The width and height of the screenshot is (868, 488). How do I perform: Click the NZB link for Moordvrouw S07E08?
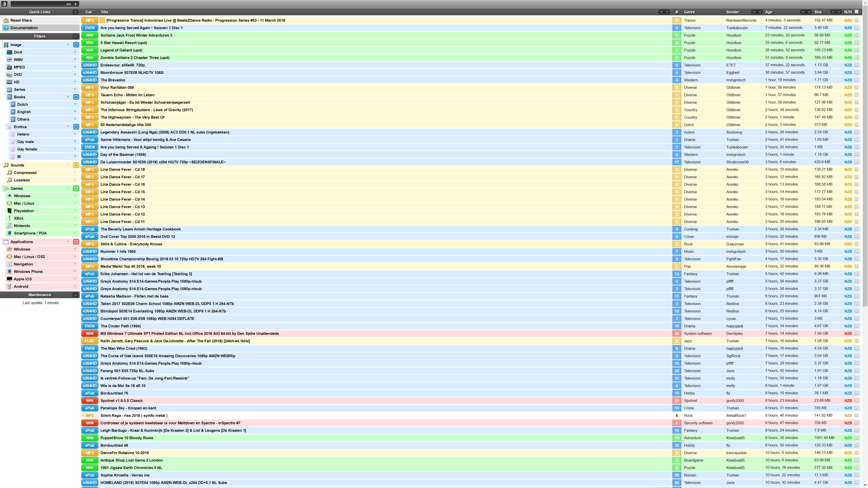click(x=848, y=72)
